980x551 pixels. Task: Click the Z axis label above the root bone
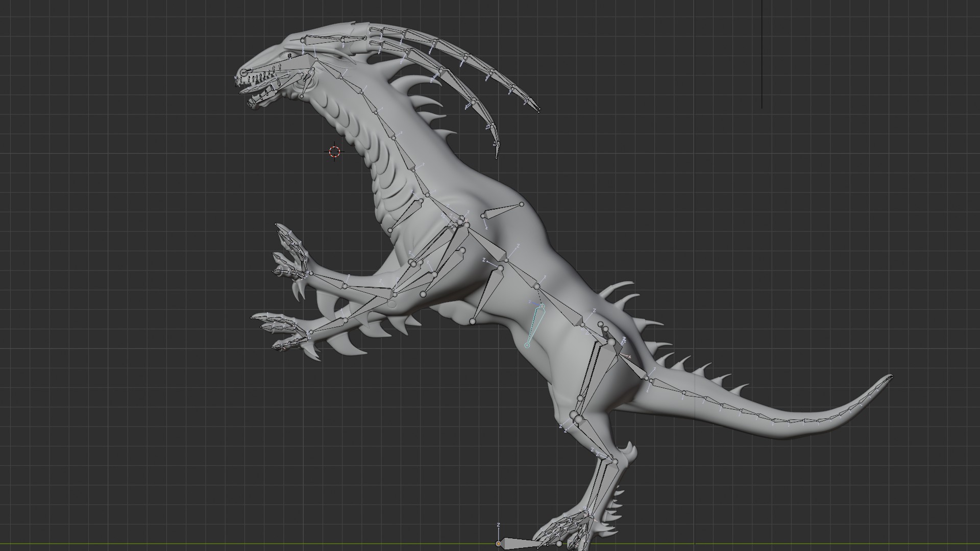click(498, 525)
